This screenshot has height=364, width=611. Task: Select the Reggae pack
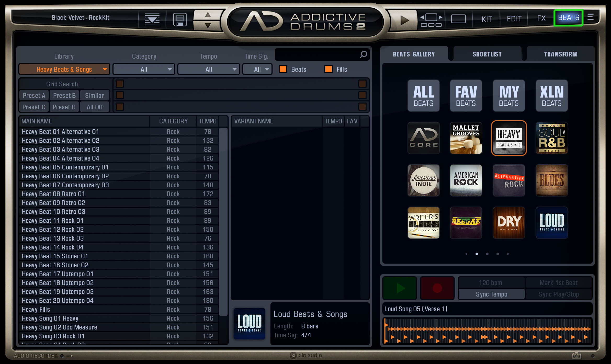tap(466, 223)
